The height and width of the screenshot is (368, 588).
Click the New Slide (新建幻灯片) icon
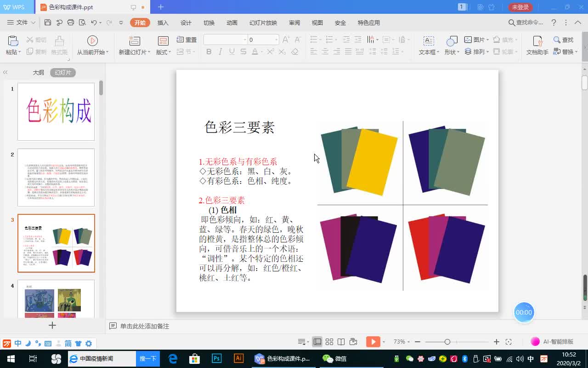(x=134, y=41)
